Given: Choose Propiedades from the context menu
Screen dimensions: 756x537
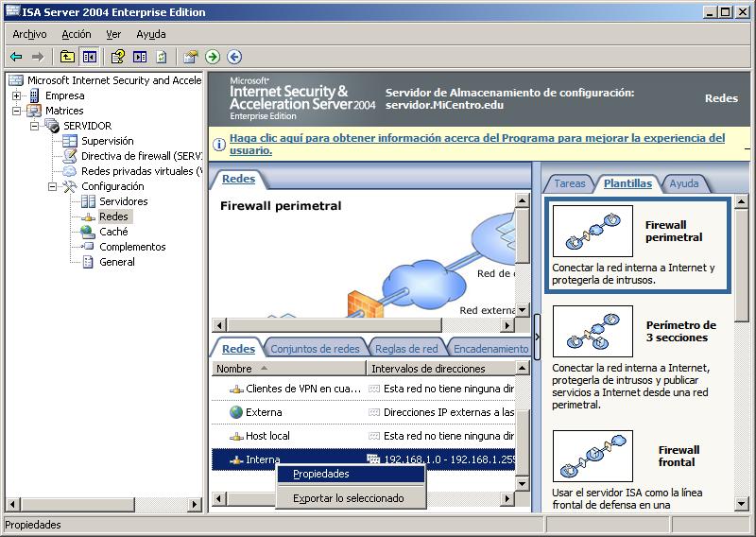Looking at the screenshot, I should (x=320, y=474).
